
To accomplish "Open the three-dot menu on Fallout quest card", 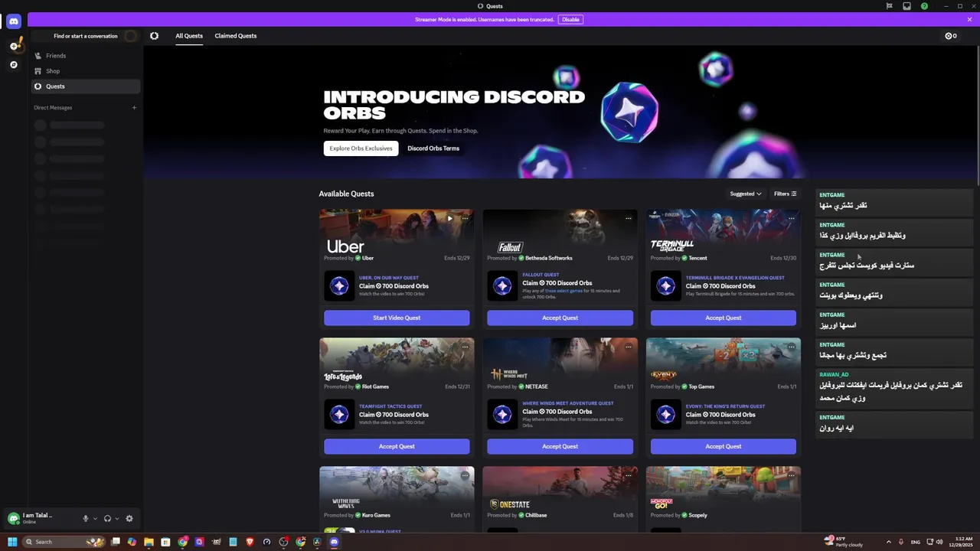I will click(x=629, y=218).
